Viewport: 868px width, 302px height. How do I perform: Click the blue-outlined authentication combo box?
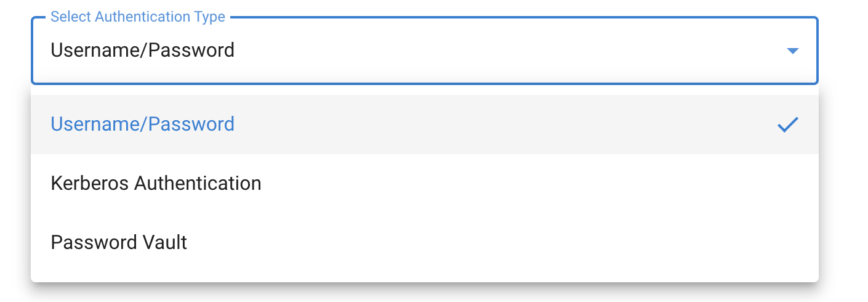(424, 51)
